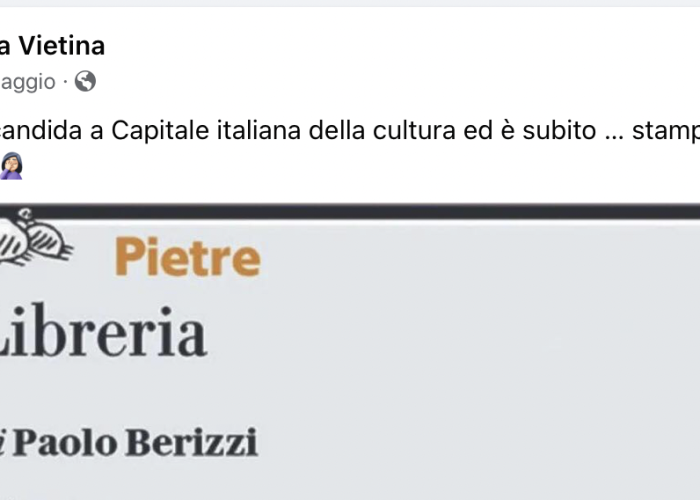
Task: Click the word "subito" in the post text
Action: tap(559, 130)
